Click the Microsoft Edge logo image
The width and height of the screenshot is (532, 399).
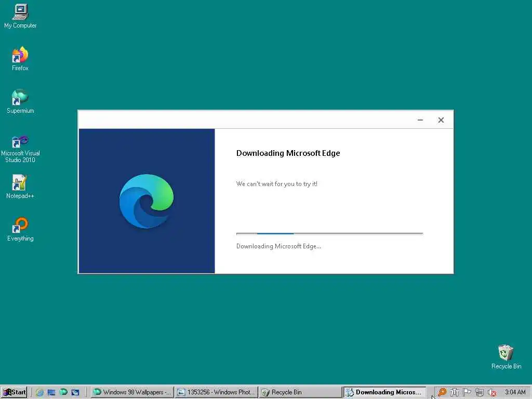coord(146,201)
